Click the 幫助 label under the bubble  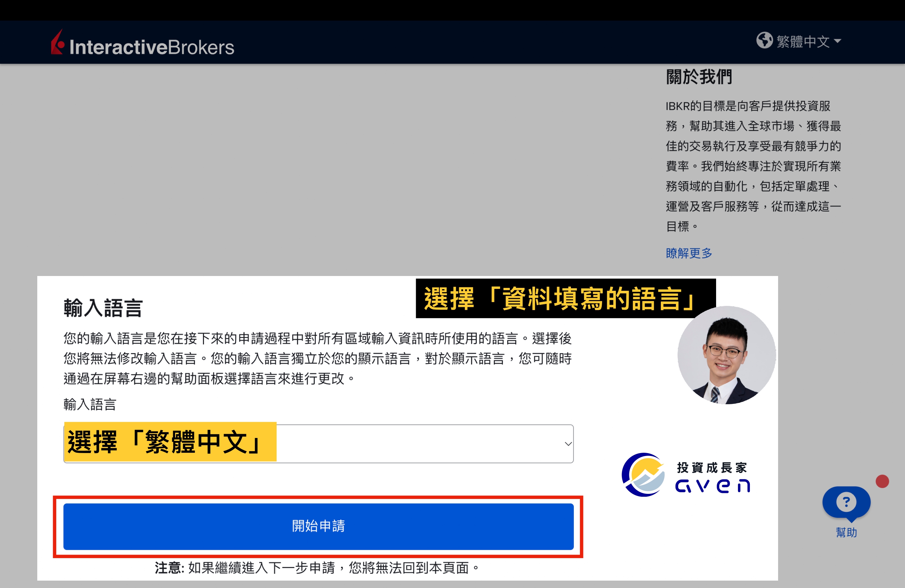(846, 532)
